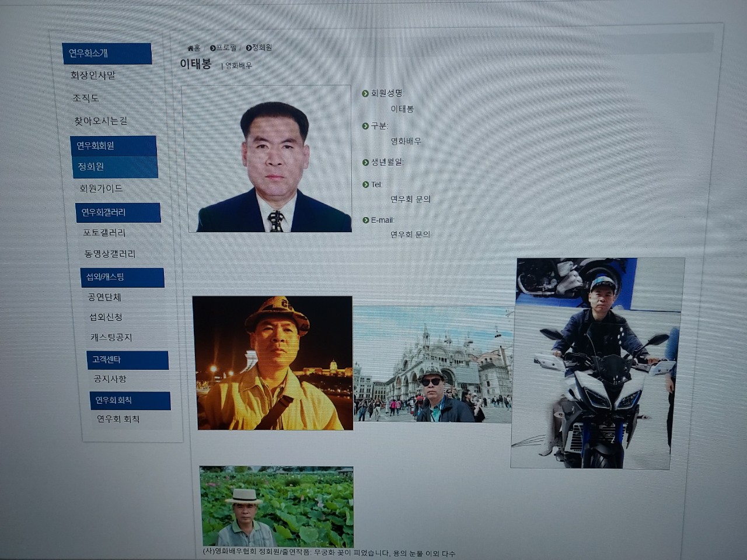The height and width of the screenshot is (560, 747).
Task: Open 회원가이드 sidebar item
Action: click(102, 188)
